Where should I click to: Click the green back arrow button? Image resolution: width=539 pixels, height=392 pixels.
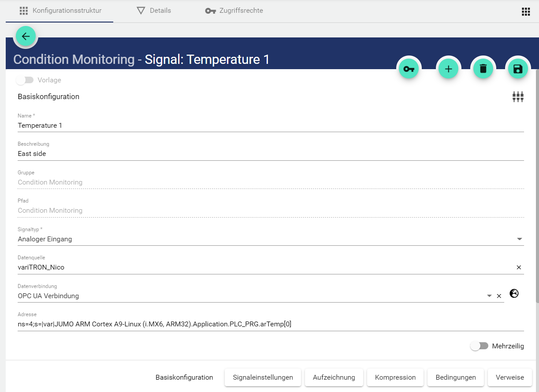(26, 36)
